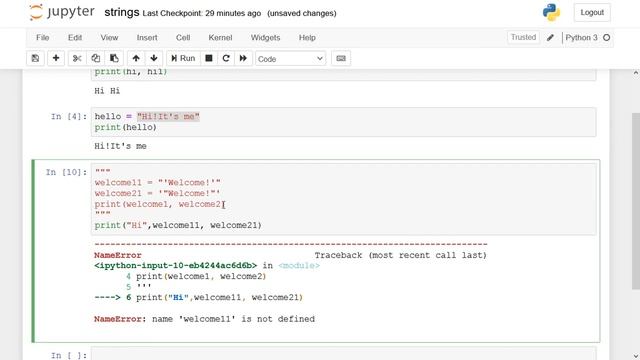Click the Hi!It's me output text
The image size is (640, 360).
[x=120, y=146]
